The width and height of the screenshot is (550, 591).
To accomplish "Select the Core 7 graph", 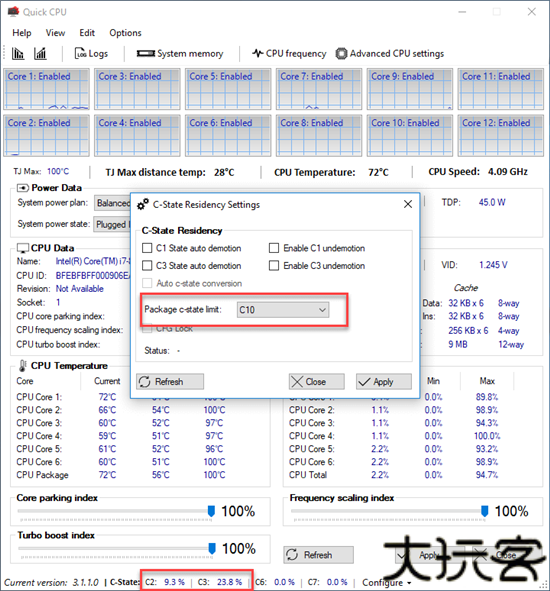I will coord(319,89).
